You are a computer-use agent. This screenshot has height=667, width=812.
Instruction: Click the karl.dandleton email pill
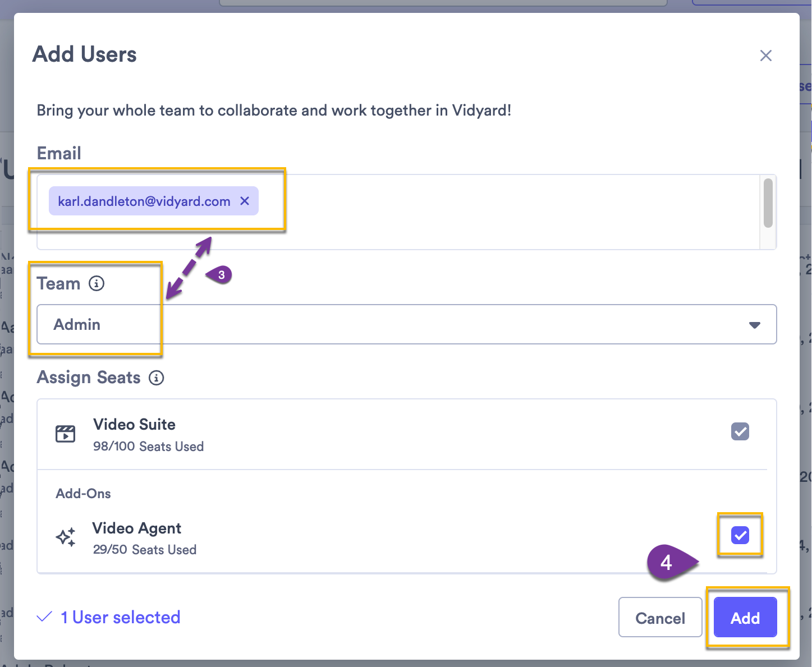click(143, 201)
